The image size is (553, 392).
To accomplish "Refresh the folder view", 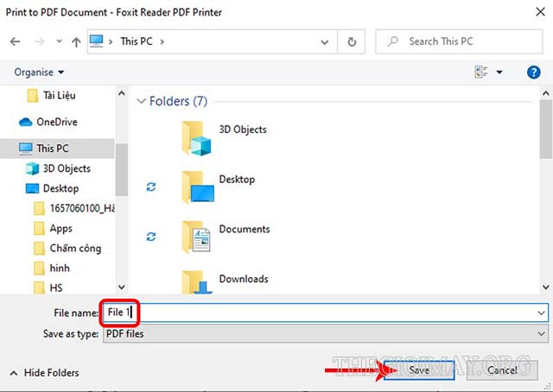I will click(352, 42).
